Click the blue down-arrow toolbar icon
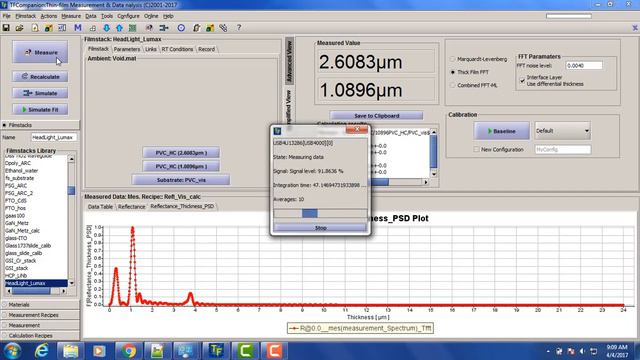Image resolution: width=640 pixels, height=360 pixels. coord(107,28)
